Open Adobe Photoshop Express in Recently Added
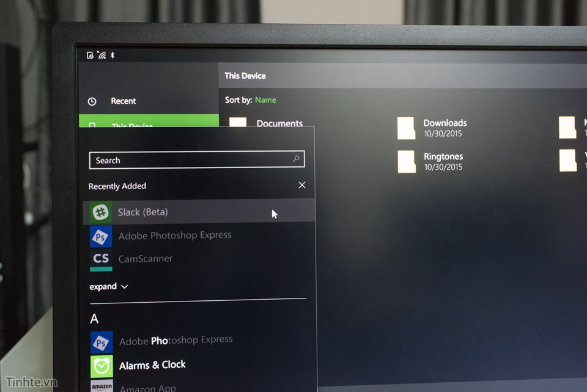Screen dimensions: 587x392 [175, 235]
